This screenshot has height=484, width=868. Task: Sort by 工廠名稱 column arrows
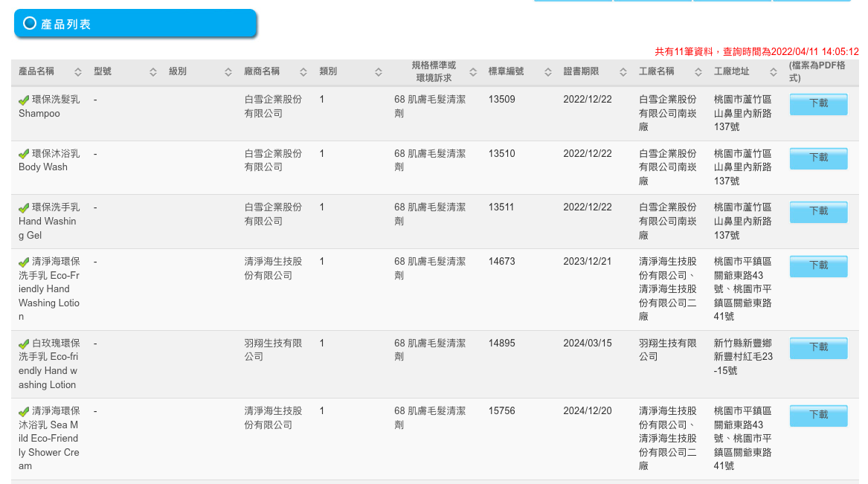click(698, 72)
